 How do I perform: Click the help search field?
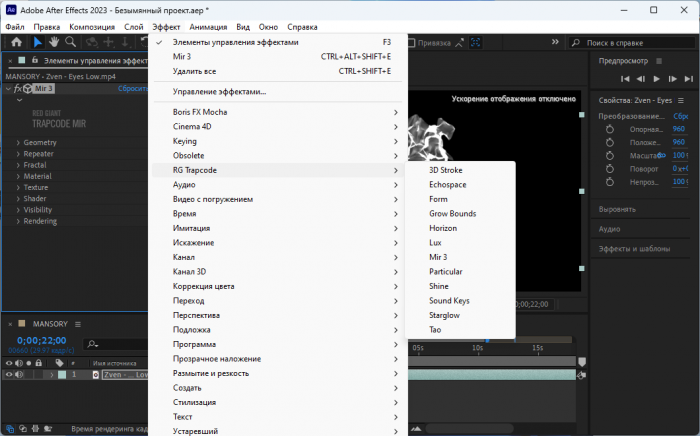(x=635, y=44)
